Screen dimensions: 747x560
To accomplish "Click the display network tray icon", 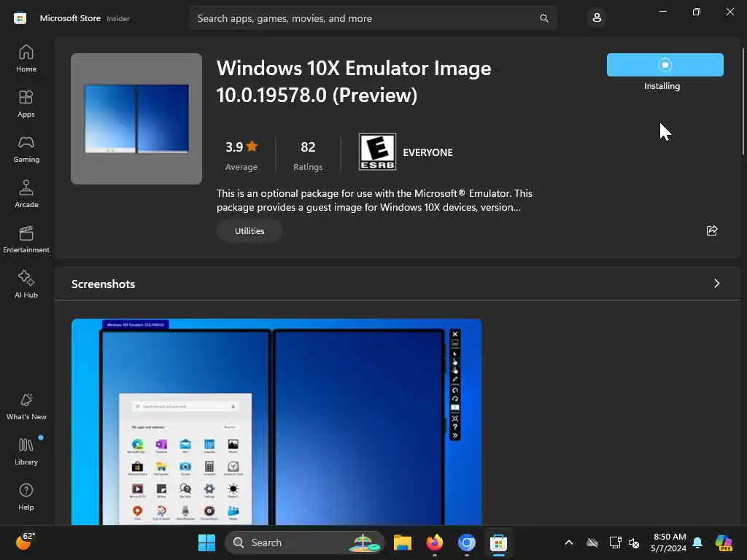I will click(x=615, y=542).
